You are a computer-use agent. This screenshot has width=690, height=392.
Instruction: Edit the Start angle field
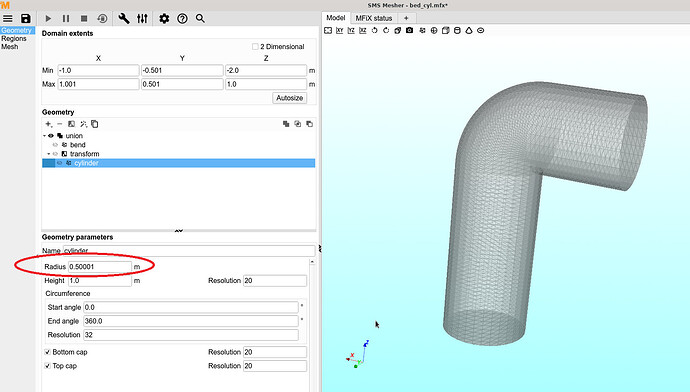pos(191,307)
